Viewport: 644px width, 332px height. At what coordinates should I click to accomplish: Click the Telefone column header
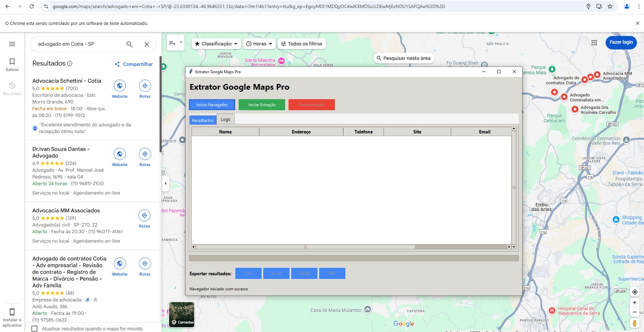(363, 132)
